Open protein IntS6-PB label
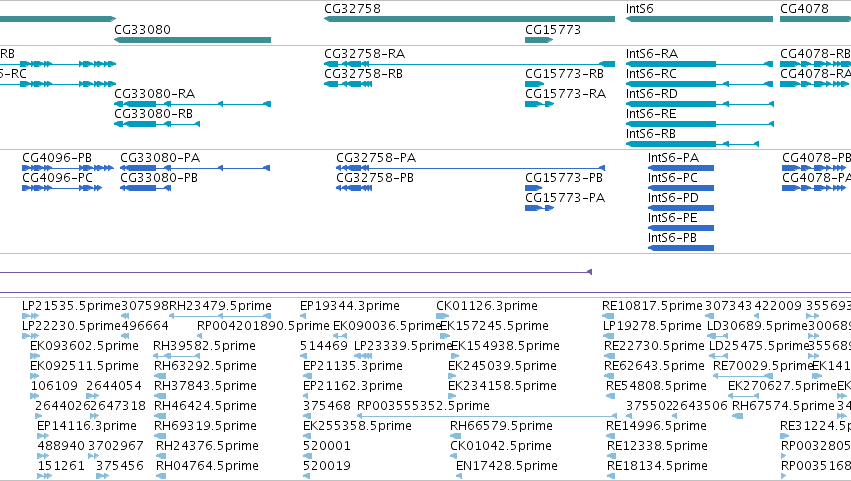851x481 pixels. click(672, 238)
